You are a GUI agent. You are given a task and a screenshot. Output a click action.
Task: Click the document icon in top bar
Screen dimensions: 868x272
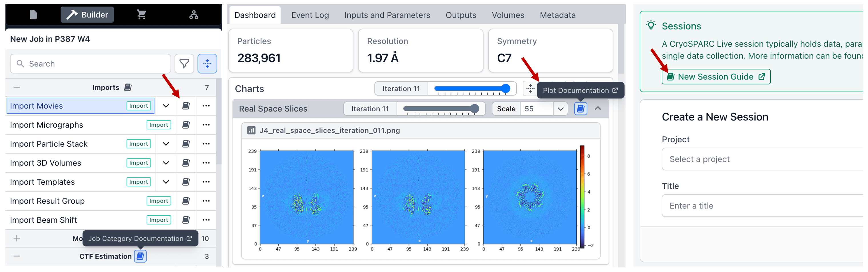tap(33, 15)
